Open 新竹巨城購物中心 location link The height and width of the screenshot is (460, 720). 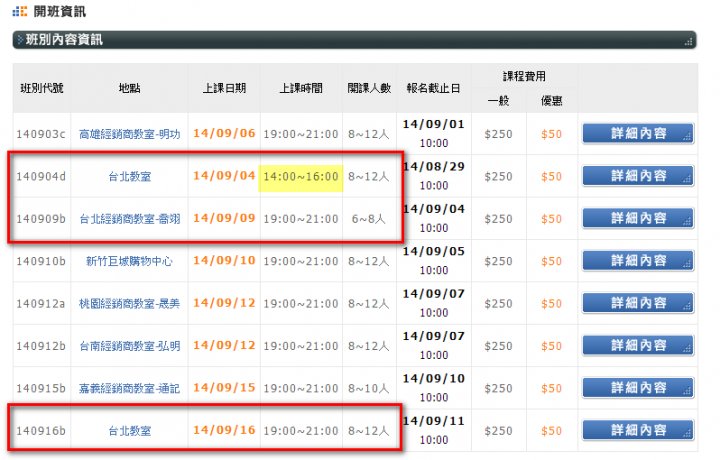click(x=129, y=261)
